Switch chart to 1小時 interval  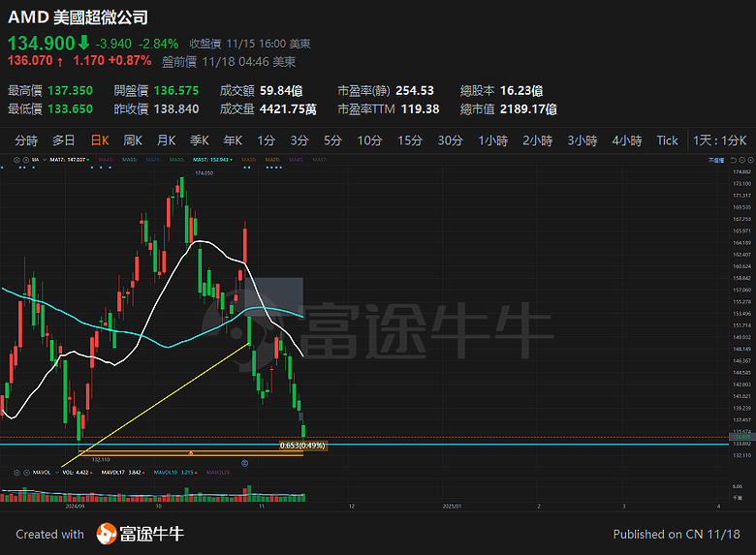[x=492, y=140]
